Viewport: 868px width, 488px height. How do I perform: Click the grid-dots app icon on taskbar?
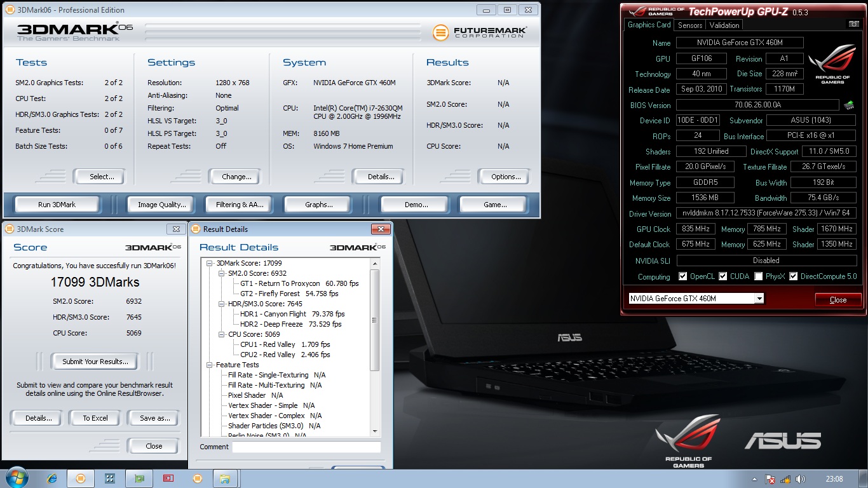[x=109, y=478]
